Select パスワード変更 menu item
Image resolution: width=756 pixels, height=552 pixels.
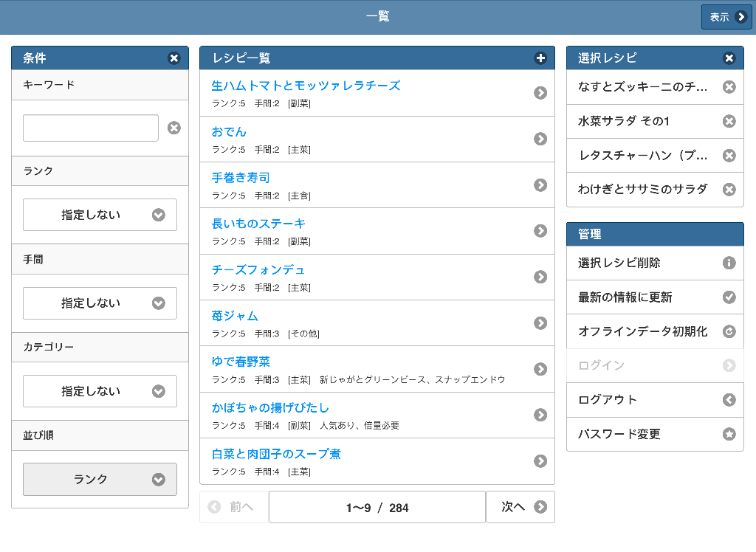point(656,435)
